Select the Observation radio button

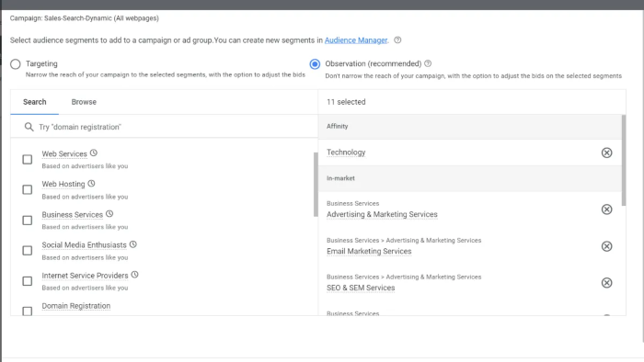point(315,64)
